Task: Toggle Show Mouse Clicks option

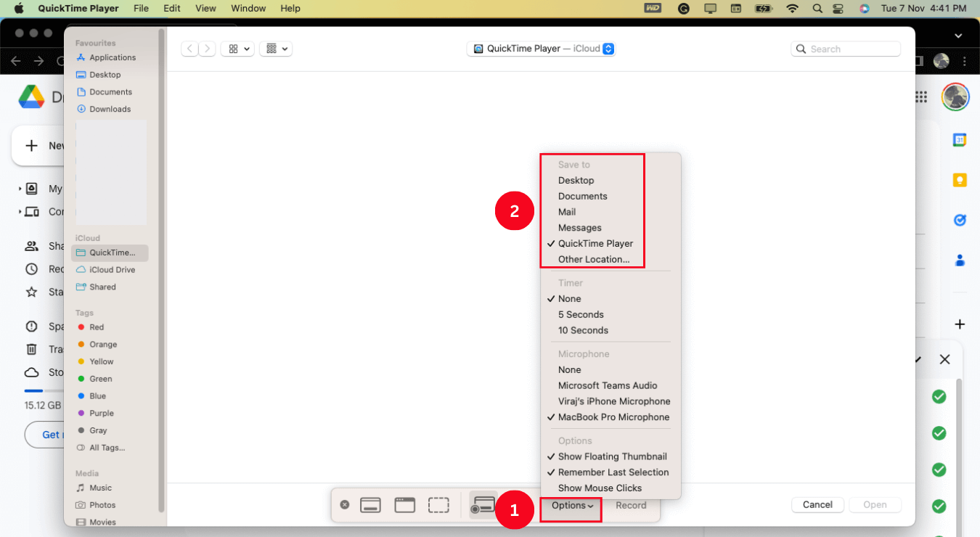Action: 600,488
